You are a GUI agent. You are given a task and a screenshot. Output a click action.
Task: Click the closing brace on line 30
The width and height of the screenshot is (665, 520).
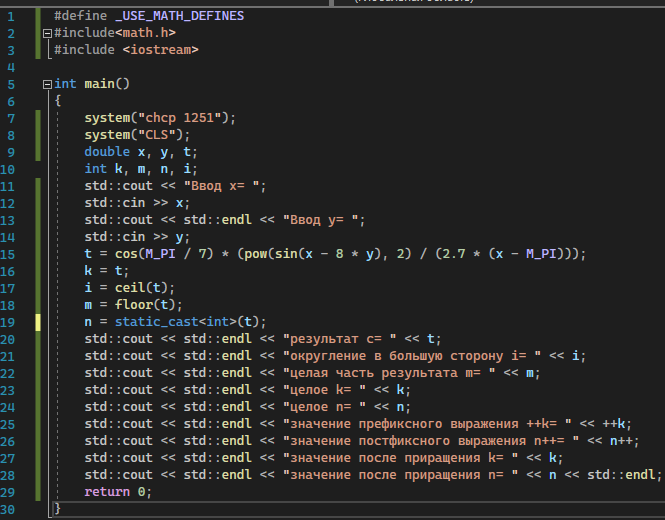[x=58, y=508]
